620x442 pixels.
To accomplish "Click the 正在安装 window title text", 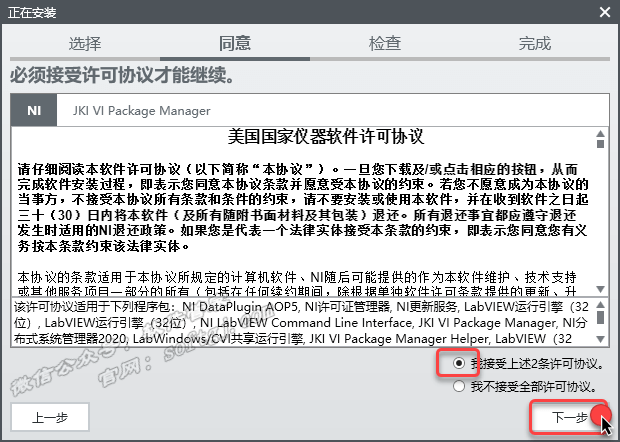I will [x=32, y=13].
